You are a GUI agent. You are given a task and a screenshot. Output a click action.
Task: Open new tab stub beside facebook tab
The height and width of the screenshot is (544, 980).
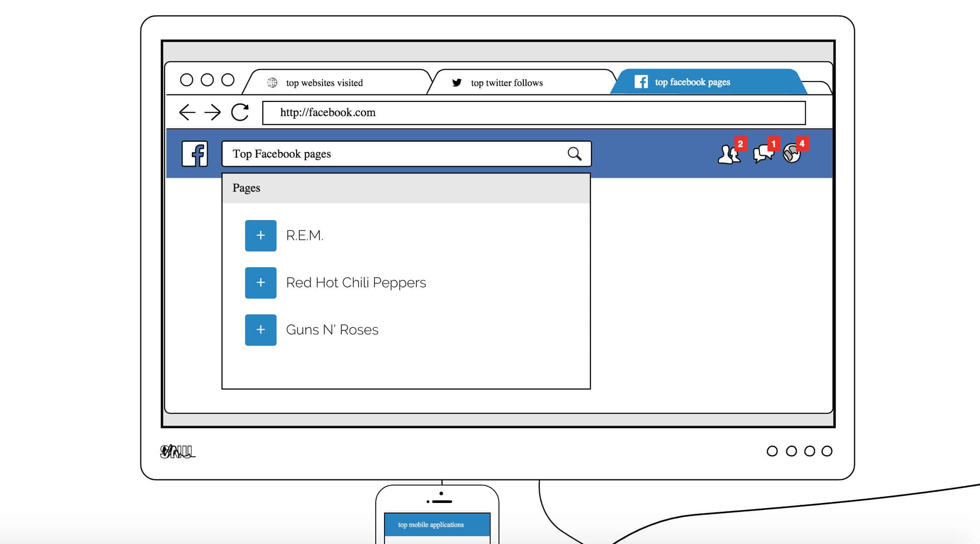817,88
